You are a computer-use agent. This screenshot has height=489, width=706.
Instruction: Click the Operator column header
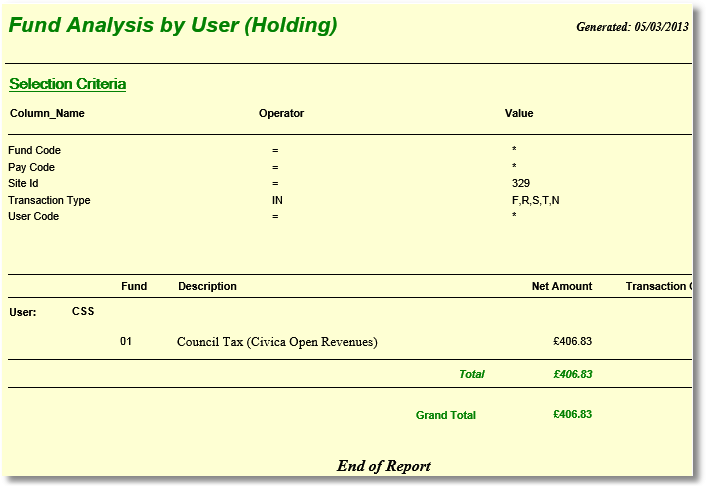281,113
